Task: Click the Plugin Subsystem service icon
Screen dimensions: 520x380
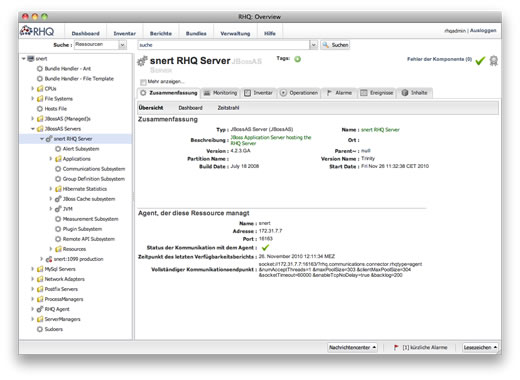Action: [58, 229]
